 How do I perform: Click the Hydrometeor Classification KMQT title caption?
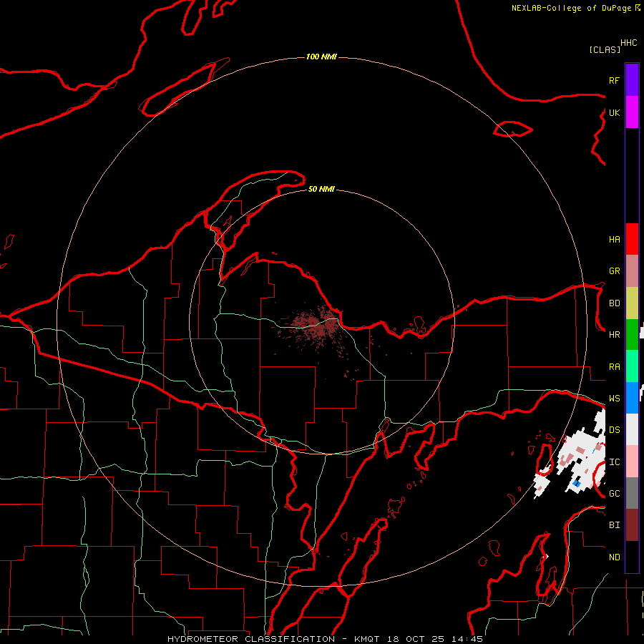click(x=325, y=639)
